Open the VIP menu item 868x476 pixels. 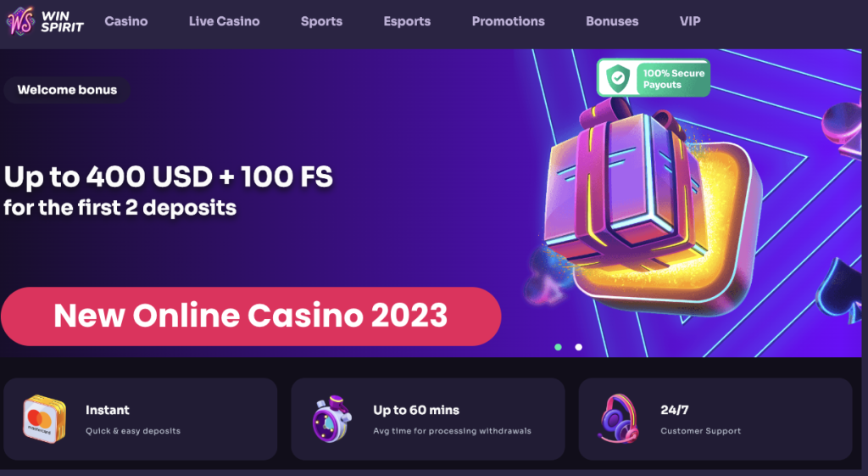690,21
